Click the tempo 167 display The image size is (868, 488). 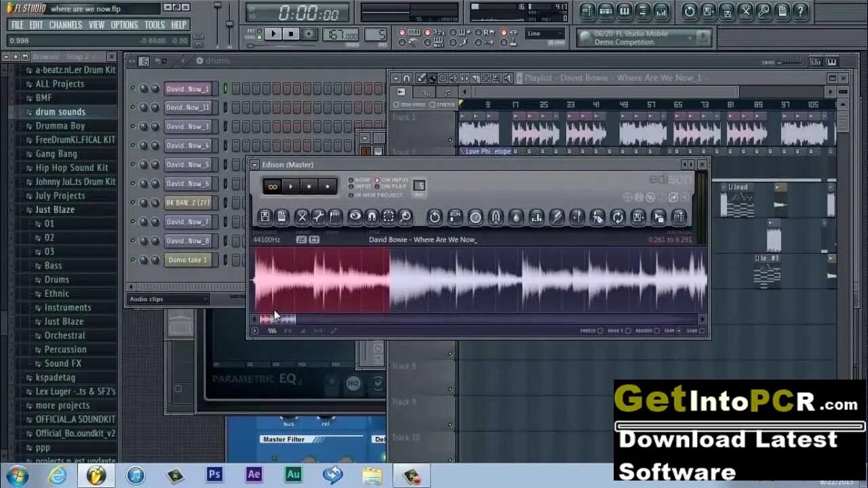point(340,35)
